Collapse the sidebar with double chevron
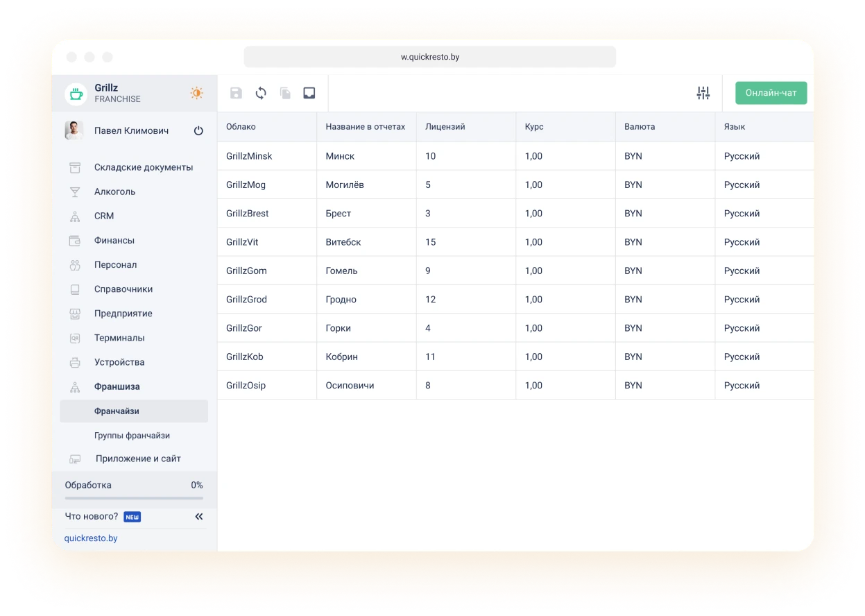The height and width of the screenshot is (616, 865). point(199,516)
